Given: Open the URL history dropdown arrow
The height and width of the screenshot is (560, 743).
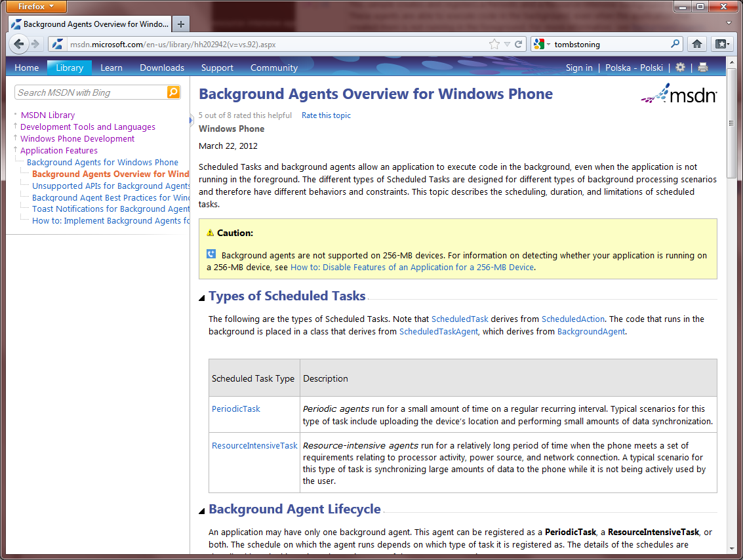Looking at the screenshot, I should pyautogui.click(x=507, y=44).
